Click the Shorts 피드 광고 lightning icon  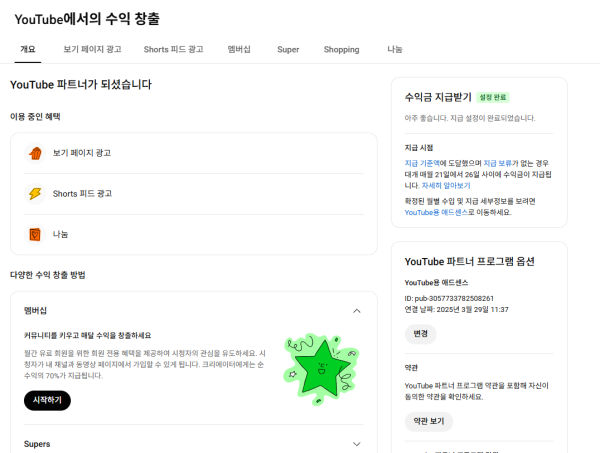pyautogui.click(x=35, y=194)
